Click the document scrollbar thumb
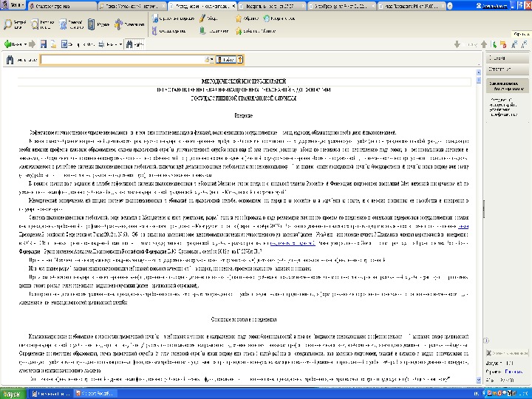The image size is (532, 399). [478, 80]
